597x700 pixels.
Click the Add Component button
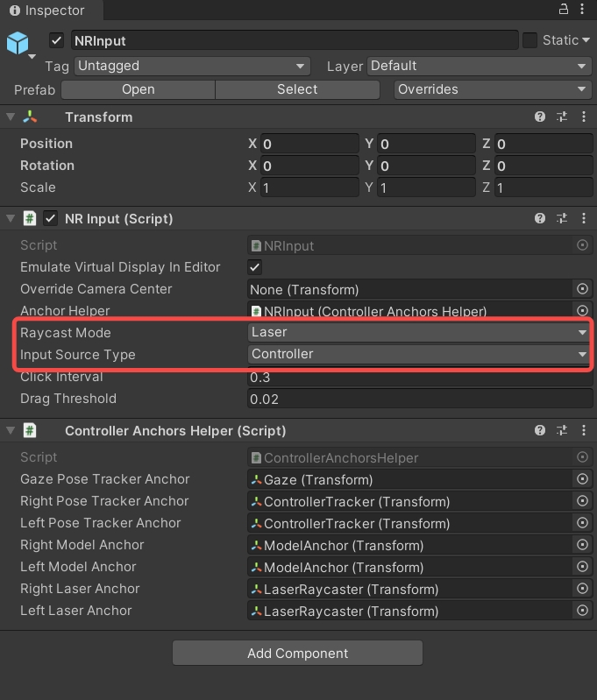coord(297,654)
